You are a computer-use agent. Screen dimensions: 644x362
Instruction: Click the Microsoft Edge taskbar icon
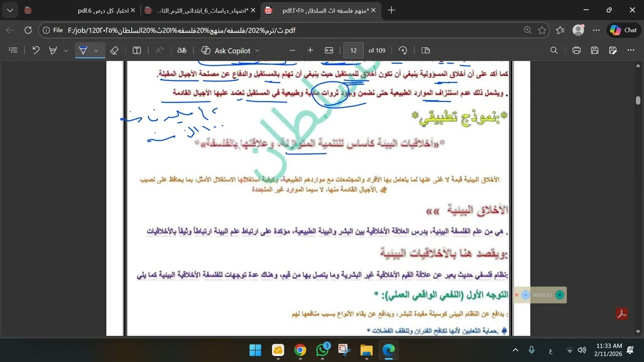tap(389, 350)
